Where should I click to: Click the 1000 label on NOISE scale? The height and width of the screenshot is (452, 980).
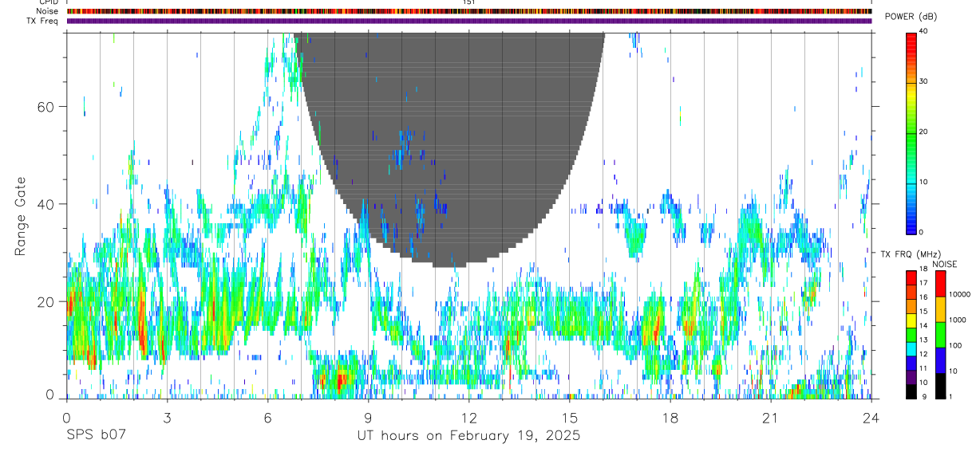[956, 320]
